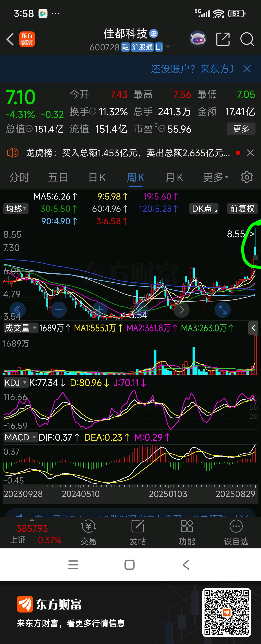Image resolution: width=261 pixels, height=644 pixels.
Task: Tap Android home square button
Action: click(x=129, y=565)
